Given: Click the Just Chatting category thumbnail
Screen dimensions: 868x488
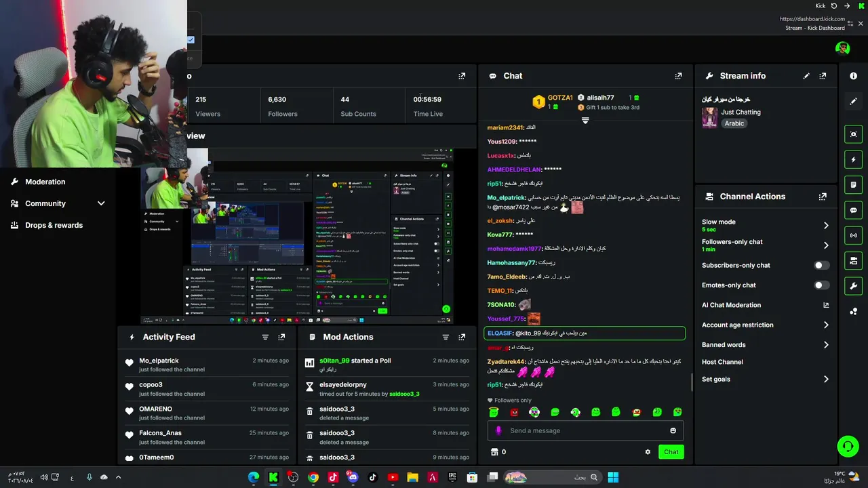Looking at the screenshot, I should pos(709,117).
